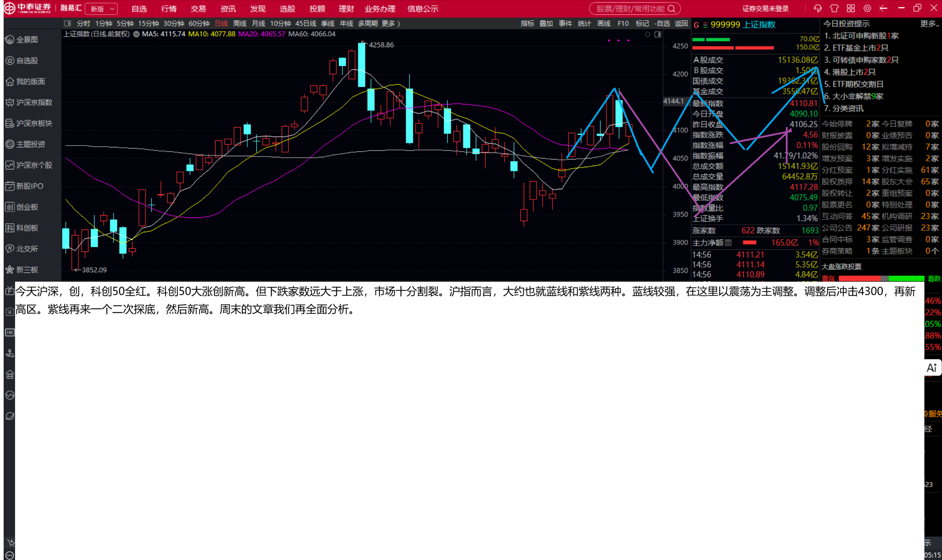The image size is (942, 560).
Task: Open the skin theme shirt icon
Action: (834, 8)
